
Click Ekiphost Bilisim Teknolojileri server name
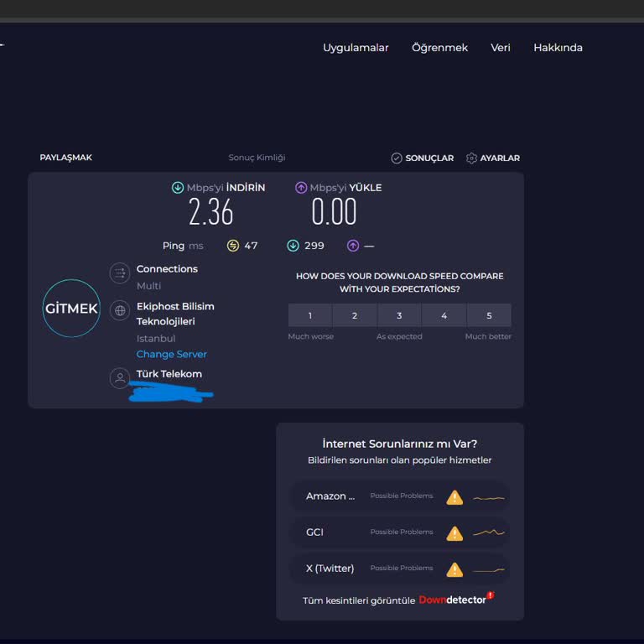tap(175, 314)
